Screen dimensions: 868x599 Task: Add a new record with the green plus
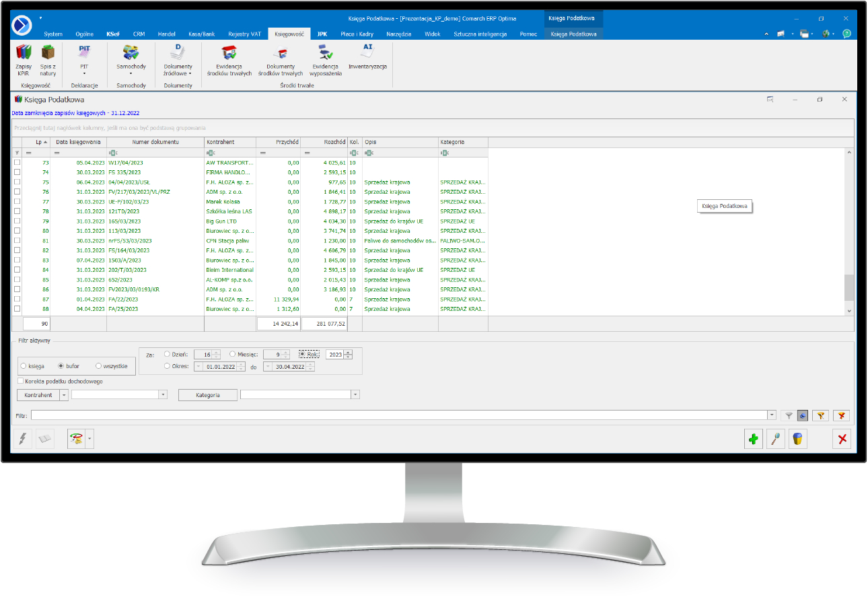tap(753, 438)
